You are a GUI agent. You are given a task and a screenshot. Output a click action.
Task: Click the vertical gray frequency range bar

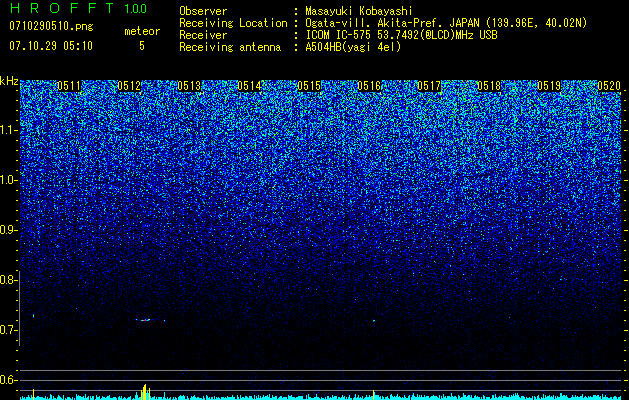pyautogui.click(x=20, y=308)
